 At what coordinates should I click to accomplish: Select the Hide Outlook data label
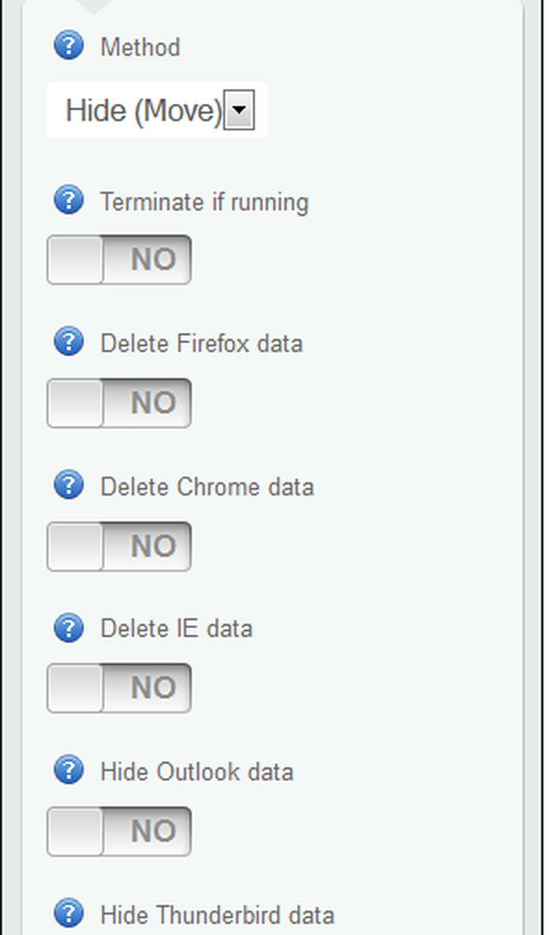click(197, 772)
